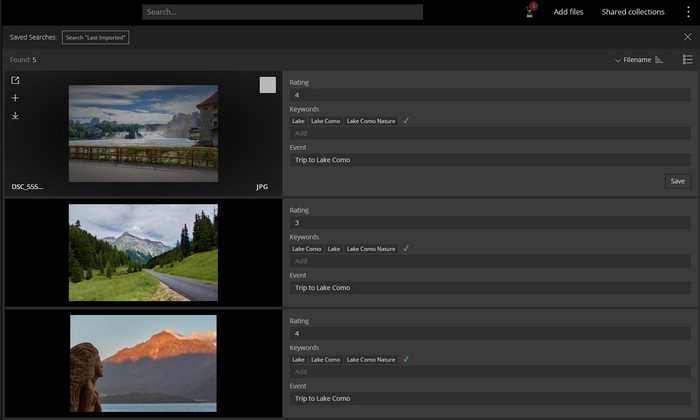Screen dimensions: 700x420
Task: Open Shared collections
Action: coord(632,12)
